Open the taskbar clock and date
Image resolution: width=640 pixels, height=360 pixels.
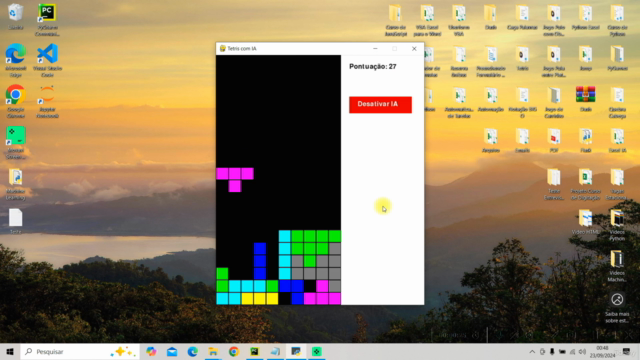click(602, 351)
